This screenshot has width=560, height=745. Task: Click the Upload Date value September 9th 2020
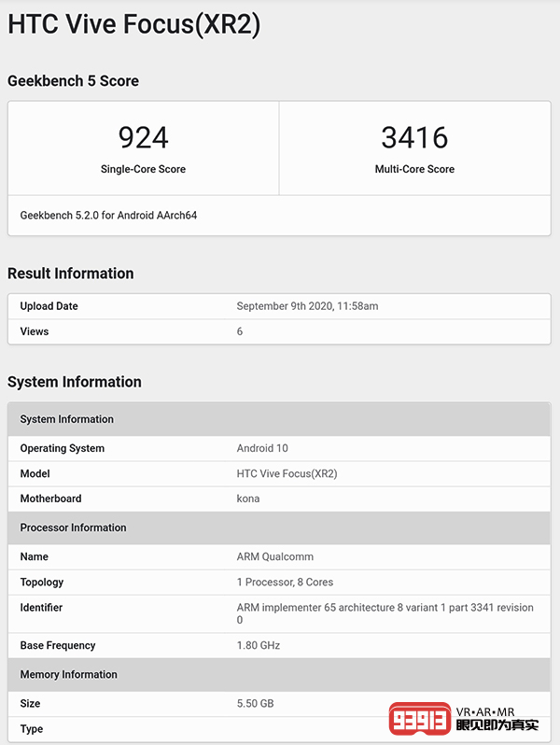[x=307, y=306]
